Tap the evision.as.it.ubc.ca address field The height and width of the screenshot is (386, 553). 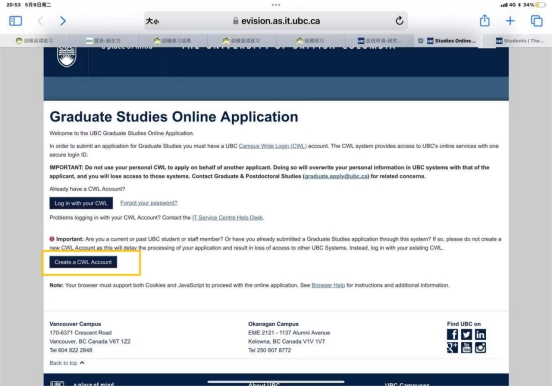(276, 21)
